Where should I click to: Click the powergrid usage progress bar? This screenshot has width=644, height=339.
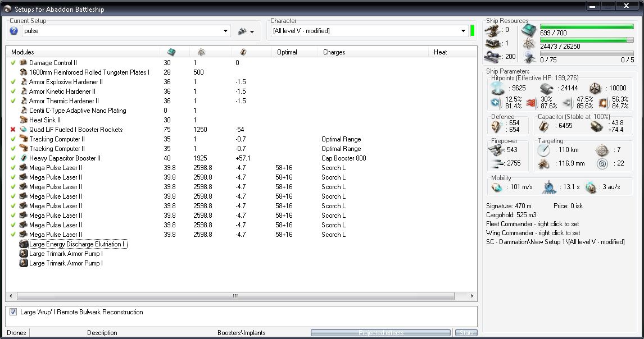[587, 40]
